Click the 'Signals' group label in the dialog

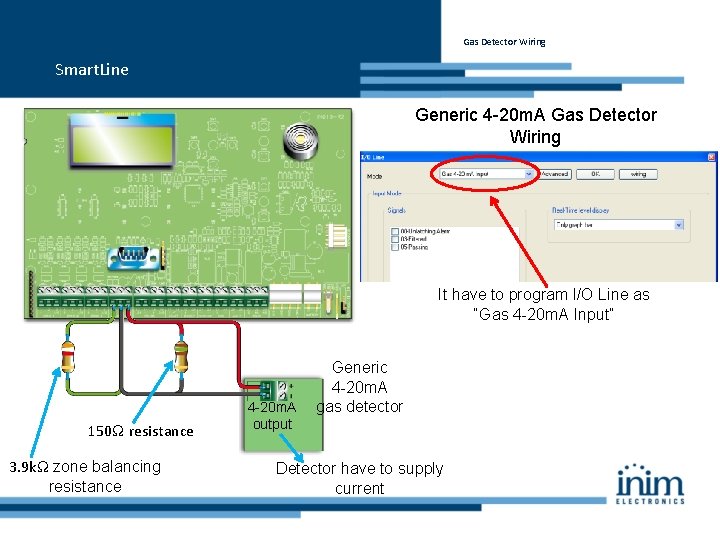click(396, 210)
